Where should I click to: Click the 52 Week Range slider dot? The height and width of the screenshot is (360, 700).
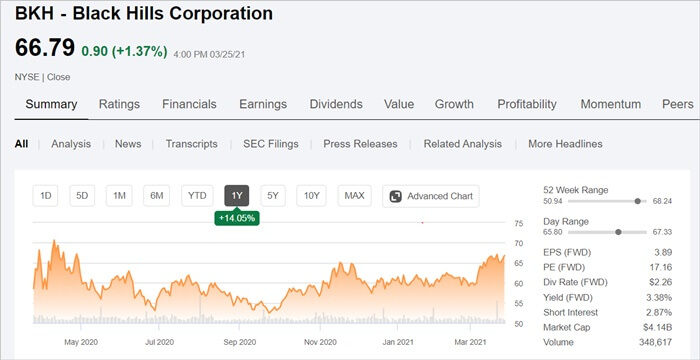click(638, 201)
